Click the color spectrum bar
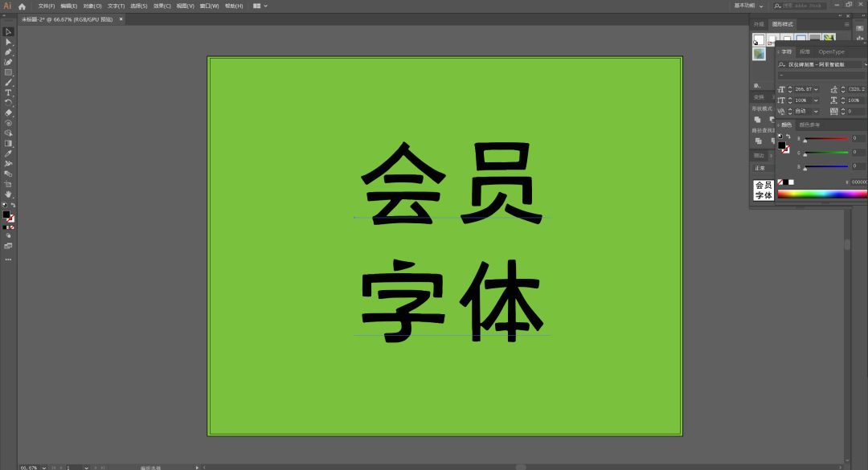The image size is (868, 470). (821, 194)
